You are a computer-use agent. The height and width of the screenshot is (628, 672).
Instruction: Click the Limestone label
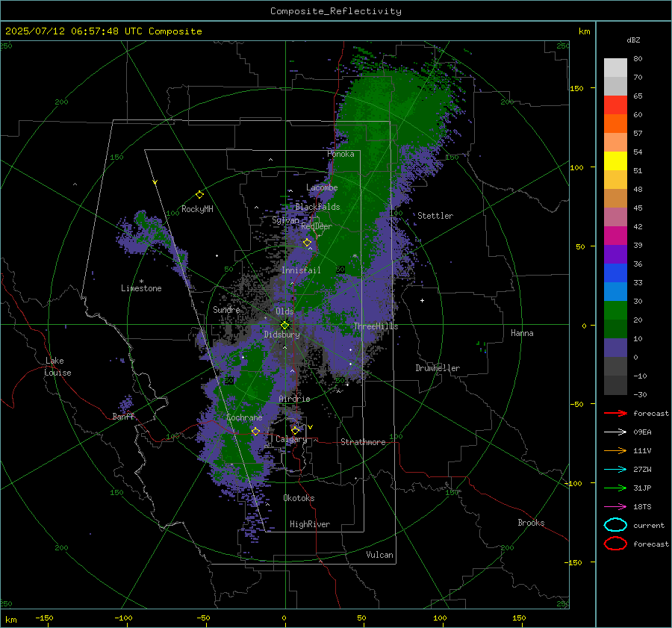click(x=141, y=288)
